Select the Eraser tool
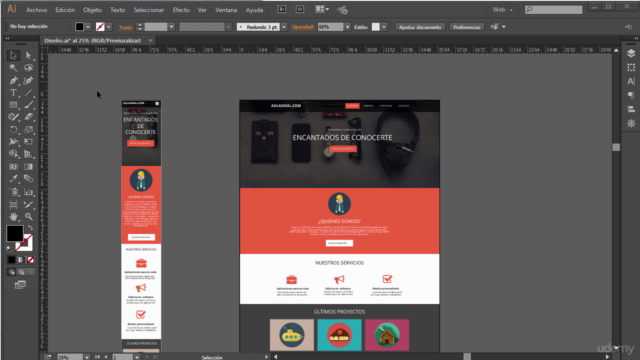The width and height of the screenshot is (640, 360). (x=28, y=117)
